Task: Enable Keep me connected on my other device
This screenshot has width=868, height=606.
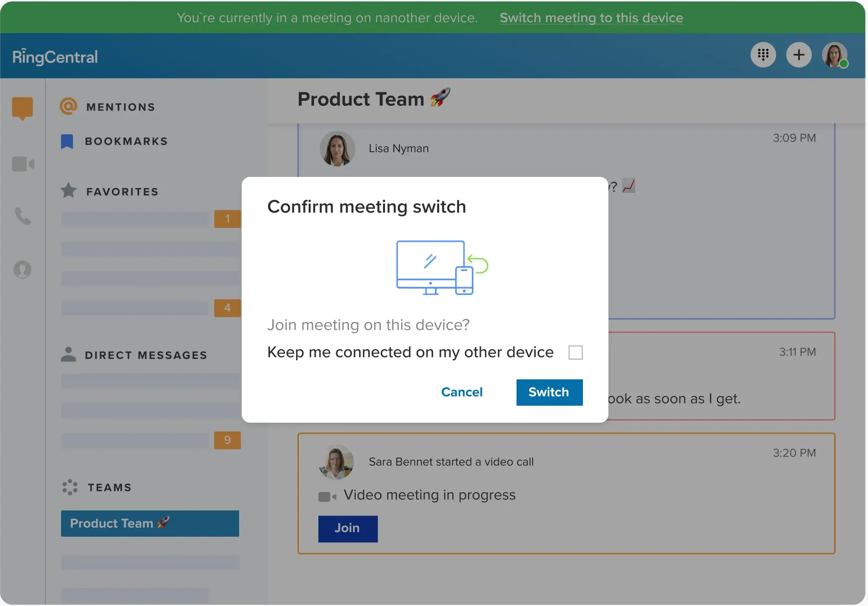Action: tap(575, 352)
